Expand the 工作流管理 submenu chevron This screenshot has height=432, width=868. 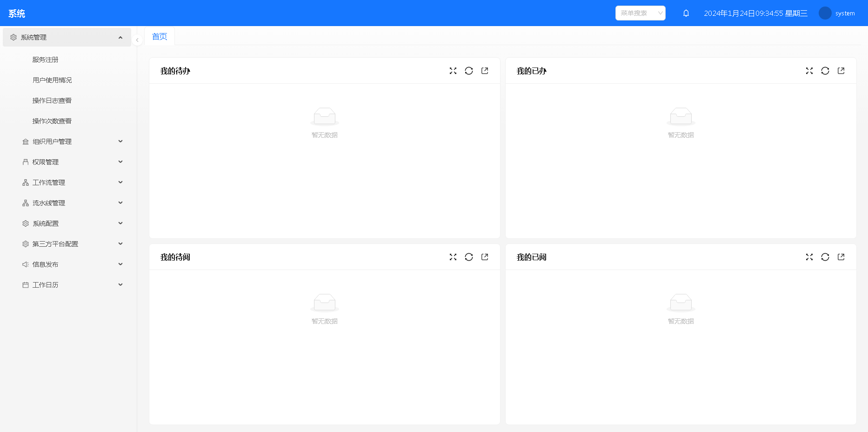tap(120, 182)
